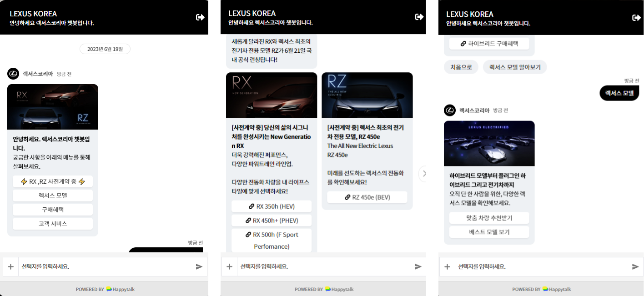Click '렉서스코리아' sender name in right window
The height and width of the screenshot is (296, 644).
coord(474,110)
